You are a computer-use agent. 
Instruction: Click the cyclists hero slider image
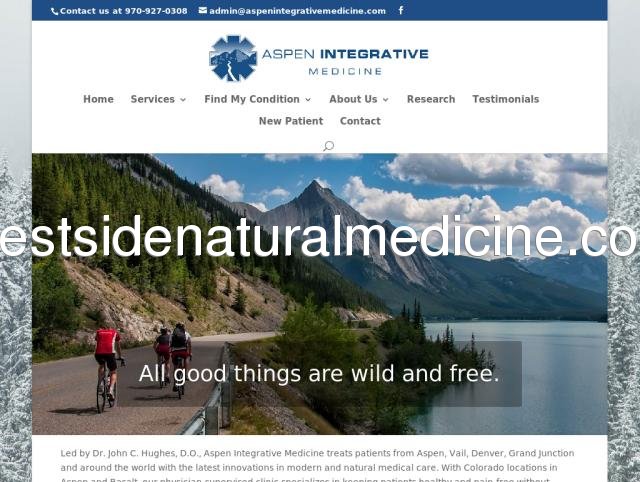[320, 294]
